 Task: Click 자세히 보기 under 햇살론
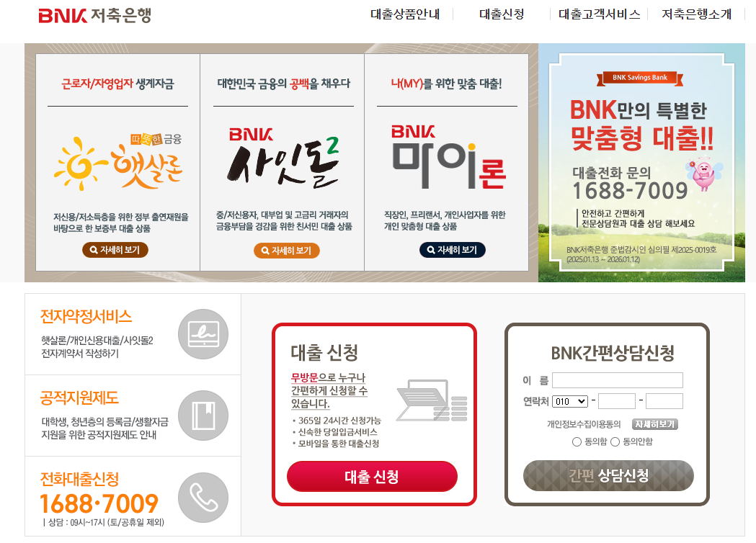point(115,250)
